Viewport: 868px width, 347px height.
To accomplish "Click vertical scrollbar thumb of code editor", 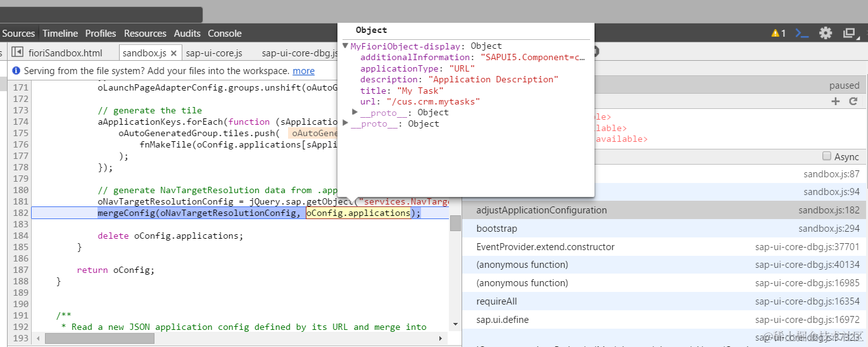I will pyautogui.click(x=455, y=223).
